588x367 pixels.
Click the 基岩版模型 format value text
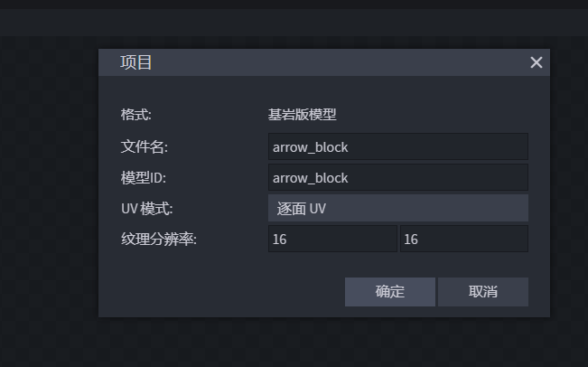(x=303, y=115)
